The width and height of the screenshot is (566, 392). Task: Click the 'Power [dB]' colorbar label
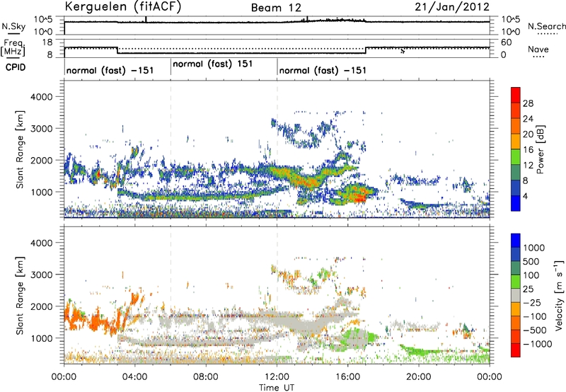(x=540, y=149)
